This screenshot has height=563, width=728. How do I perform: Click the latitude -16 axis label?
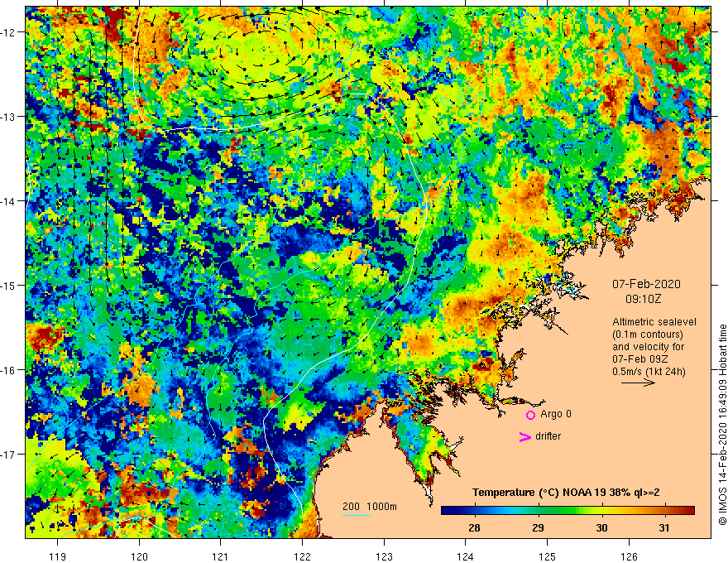click(9, 370)
